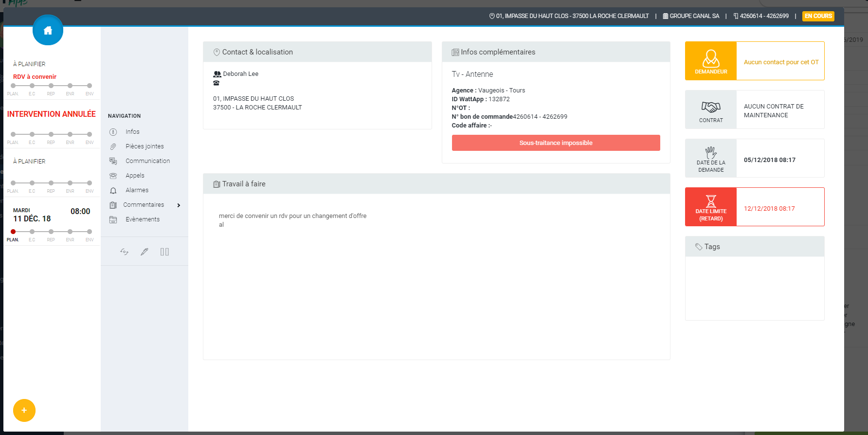Open the Infos navigation item

[x=132, y=132]
